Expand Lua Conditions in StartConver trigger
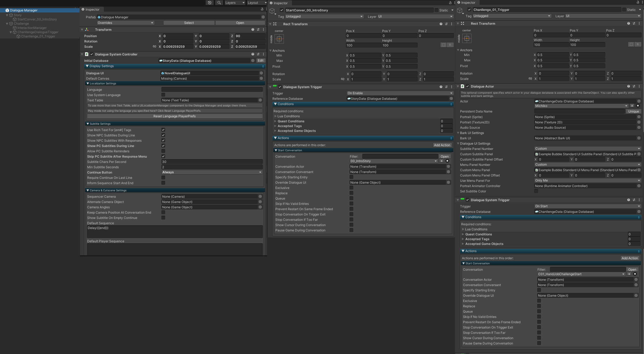This screenshot has height=354, width=644. click(276, 116)
